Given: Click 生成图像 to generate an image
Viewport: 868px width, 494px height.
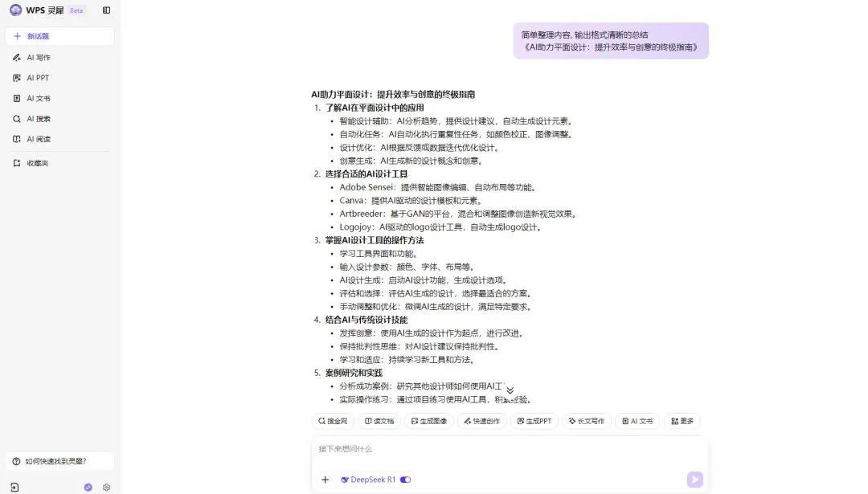Looking at the screenshot, I should 430,420.
